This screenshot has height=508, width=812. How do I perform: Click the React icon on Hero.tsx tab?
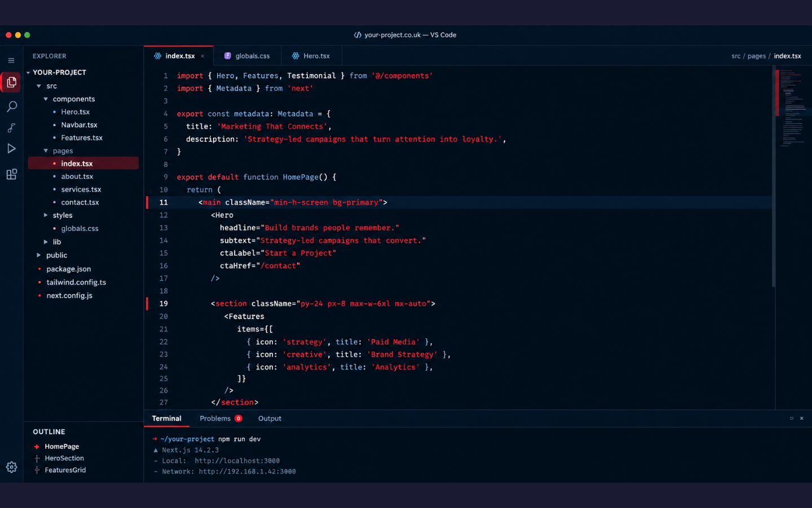(295, 56)
